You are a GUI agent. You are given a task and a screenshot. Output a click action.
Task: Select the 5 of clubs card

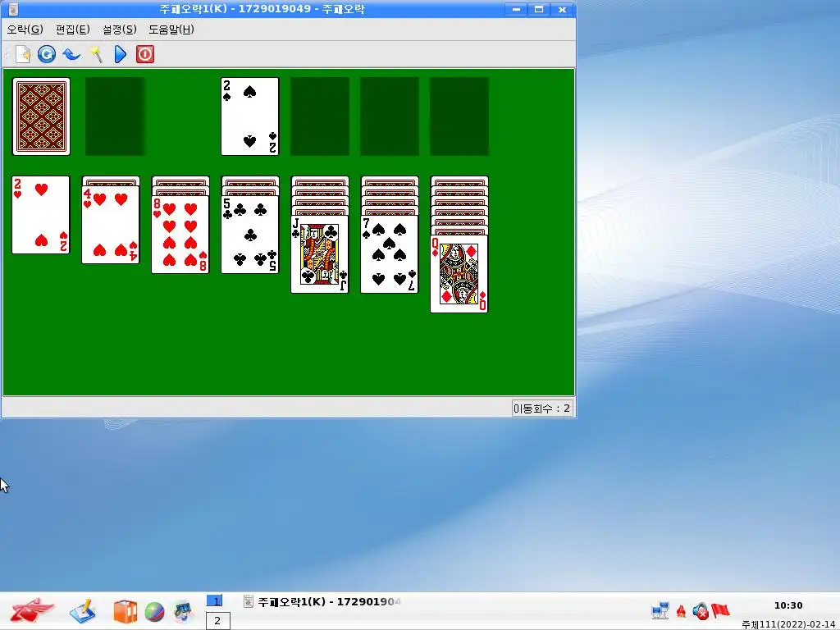tap(250, 235)
